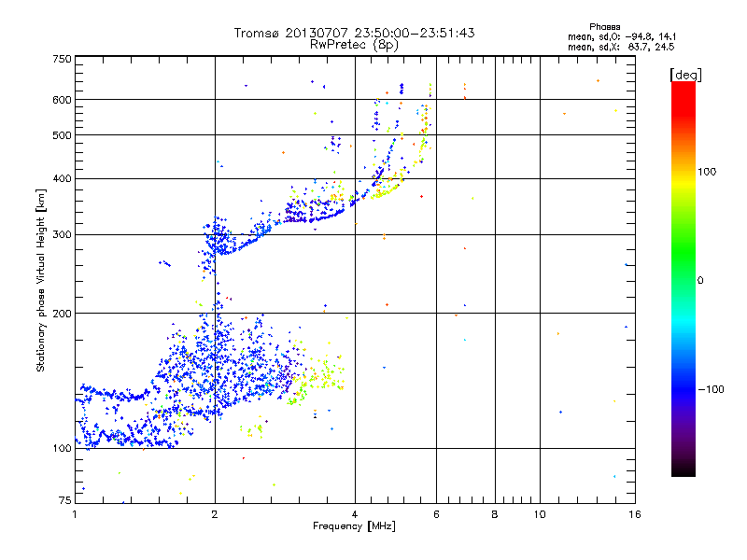Click the y-axis tick label '300'
This screenshot has width=747, height=560.
62,234
